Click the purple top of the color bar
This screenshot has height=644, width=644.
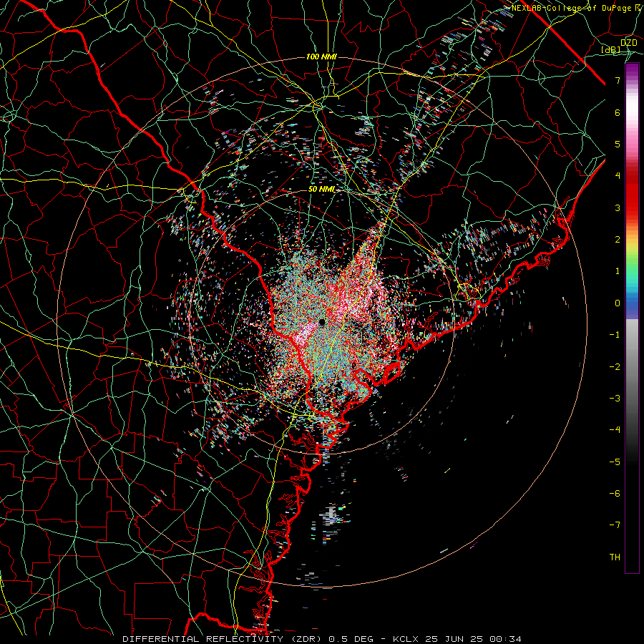pyautogui.click(x=632, y=70)
